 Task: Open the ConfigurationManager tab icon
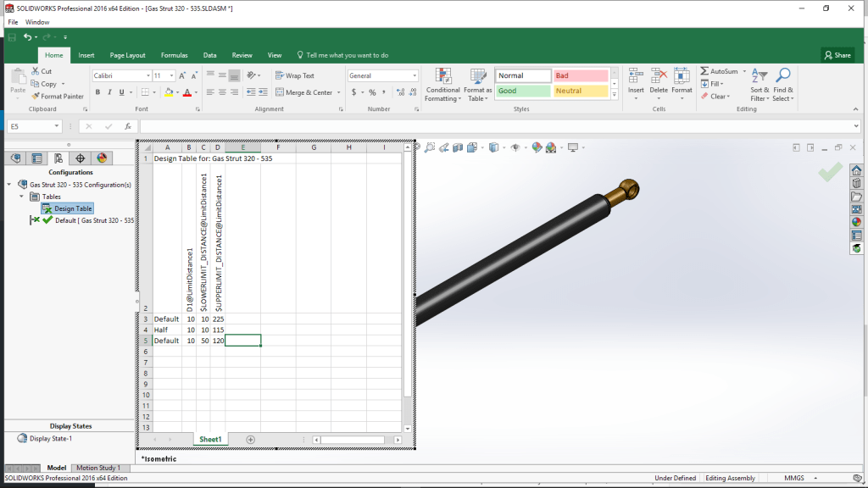tap(58, 158)
